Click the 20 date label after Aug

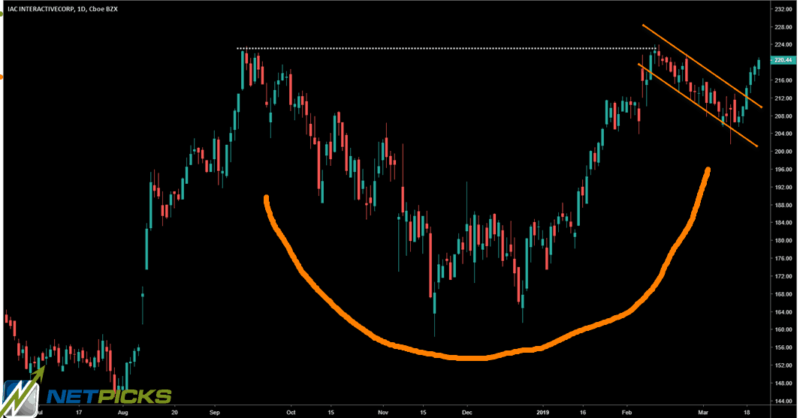click(174, 412)
